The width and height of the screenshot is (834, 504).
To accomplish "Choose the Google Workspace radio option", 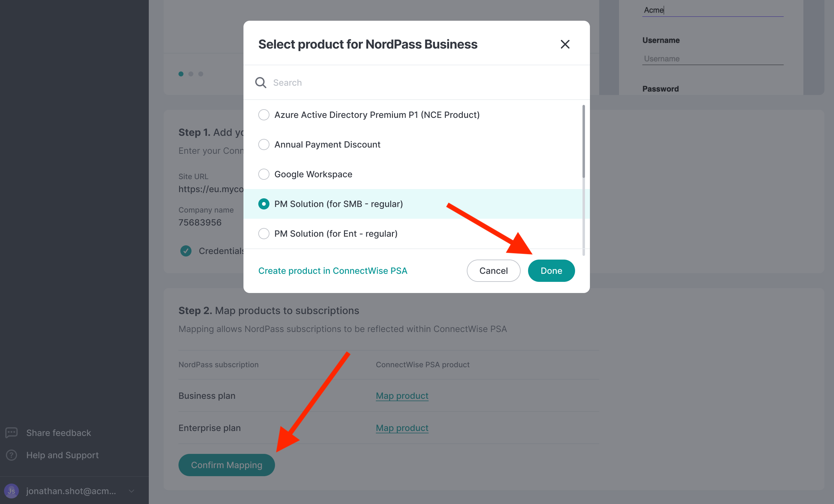I will pyautogui.click(x=264, y=174).
